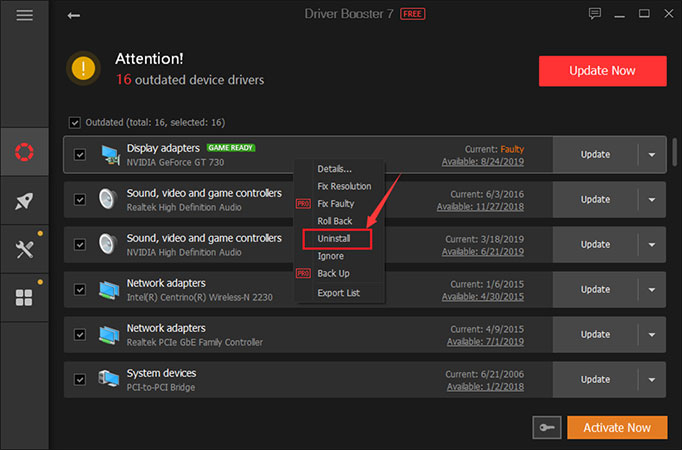Screen dimensions: 682x450
Task: Expand dropdown arrow for NVIDIA Audio Update
Action: [x=652, y=245]
